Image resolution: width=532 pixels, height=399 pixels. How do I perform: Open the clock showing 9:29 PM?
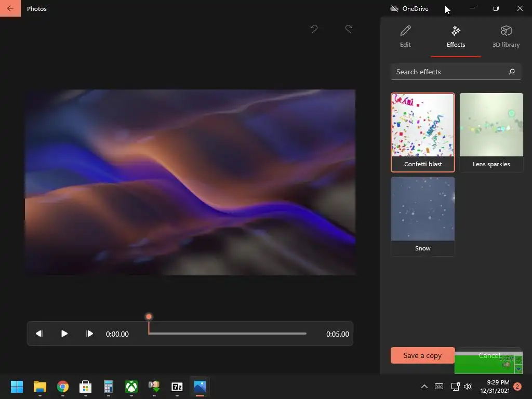(495, 387)
